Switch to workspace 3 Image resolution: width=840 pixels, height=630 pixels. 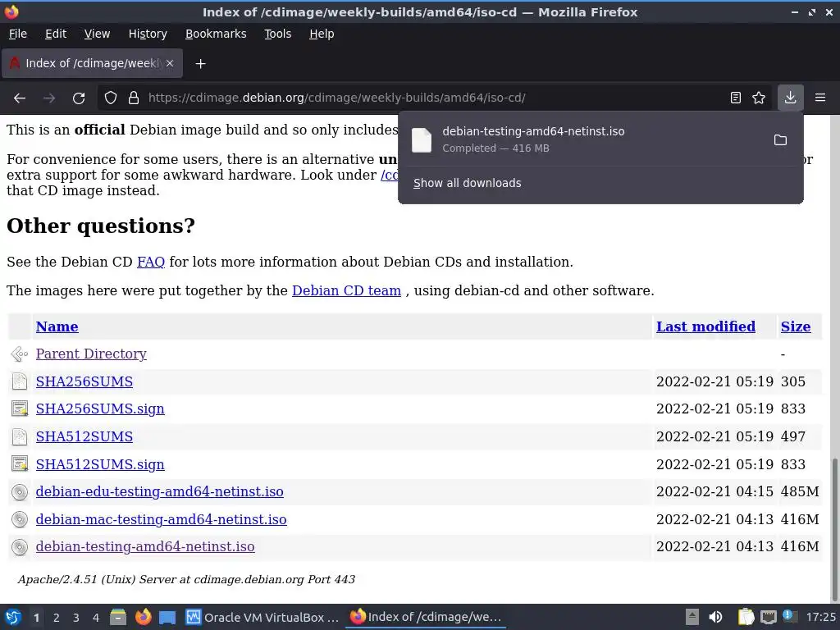[76, 618]
